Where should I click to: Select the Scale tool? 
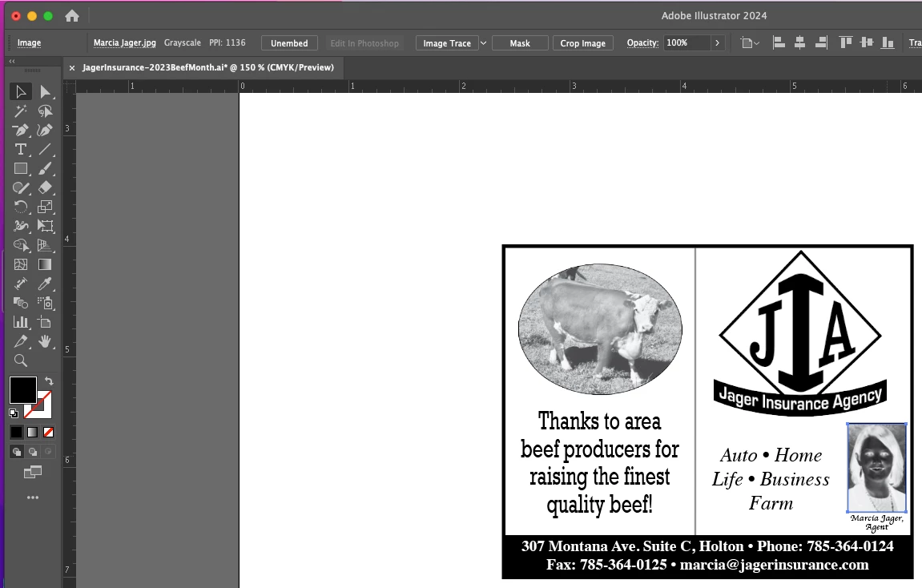point(45,207)
